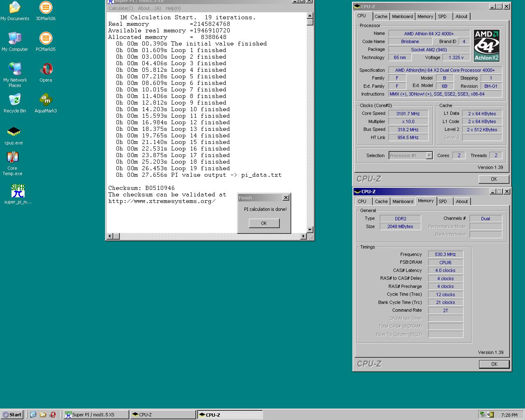
Task: Click the taskbar clock showing 7:28 PM
Action: [x=509, y=415]
